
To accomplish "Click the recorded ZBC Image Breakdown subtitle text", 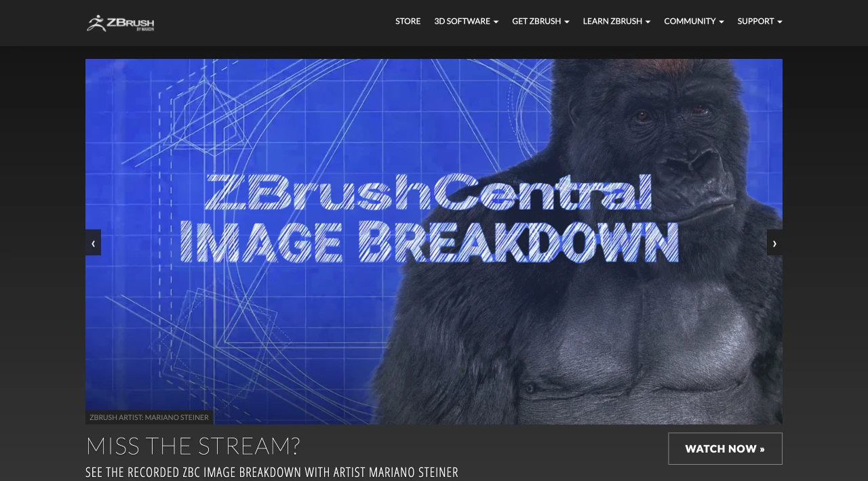I will point(272,472).
